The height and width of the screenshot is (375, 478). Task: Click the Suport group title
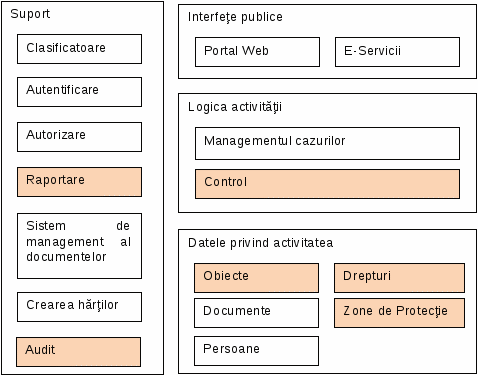point(30,14)
